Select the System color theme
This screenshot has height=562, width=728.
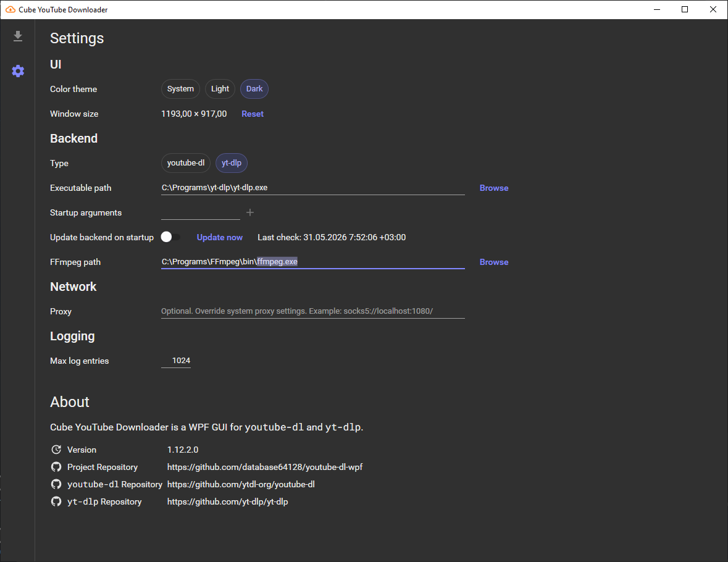(x=180, y=89)
